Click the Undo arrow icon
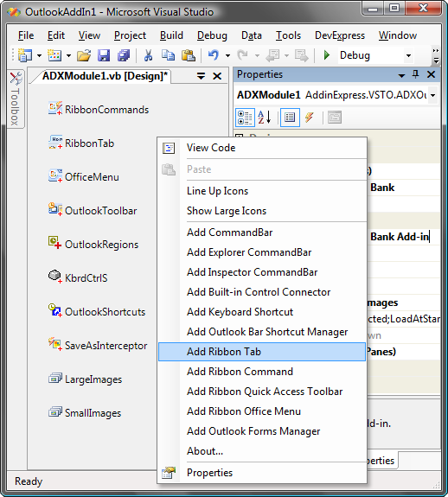This screenshot has height=497, width=448. (214, 55)
